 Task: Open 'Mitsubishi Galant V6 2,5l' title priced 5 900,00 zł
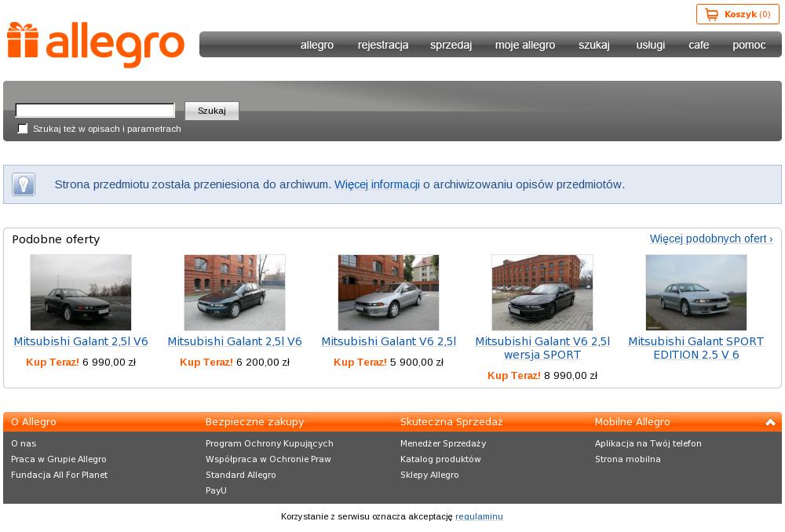click(389, 341)
